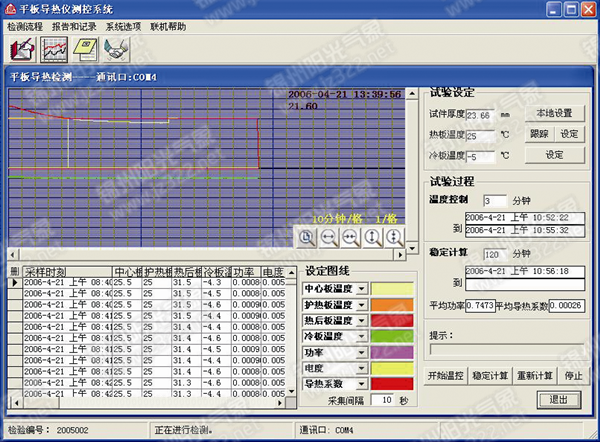Viewport: 600px width, 442px height.
Task: Click the horizontal shrink zoom icon
Action: pos(350,237)
